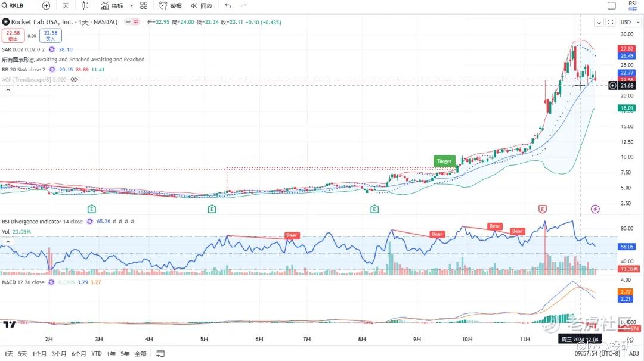The image size is (644, 361).
Task: Open the 指标 indicators dialog
Action: click(112, 5)
